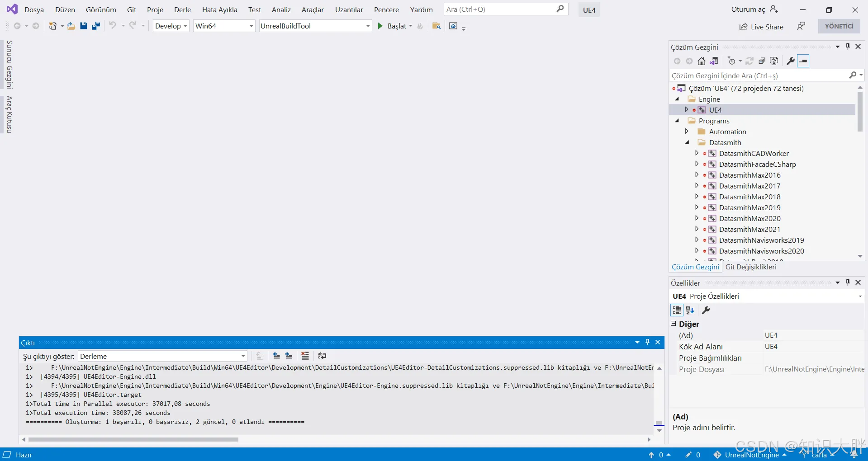Open the UE4 Proje Özellikleri object dropdown

(860, 296)
